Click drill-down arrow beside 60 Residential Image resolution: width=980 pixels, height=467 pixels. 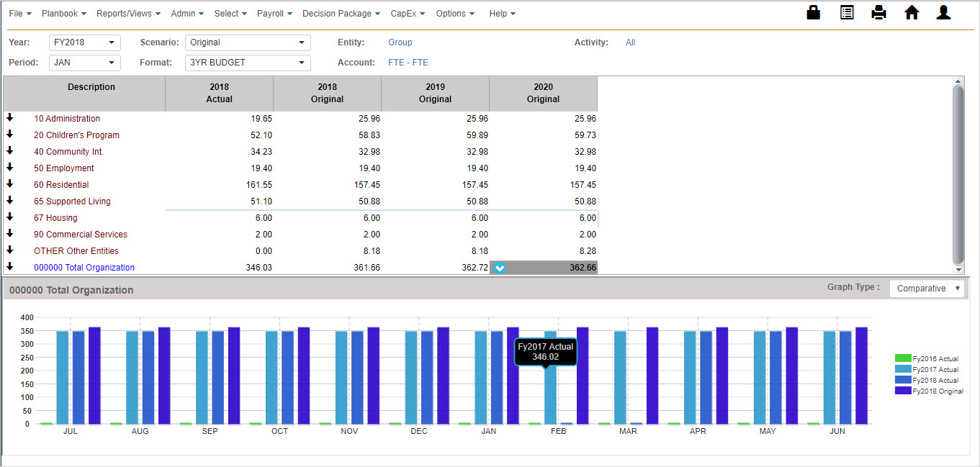10,184
